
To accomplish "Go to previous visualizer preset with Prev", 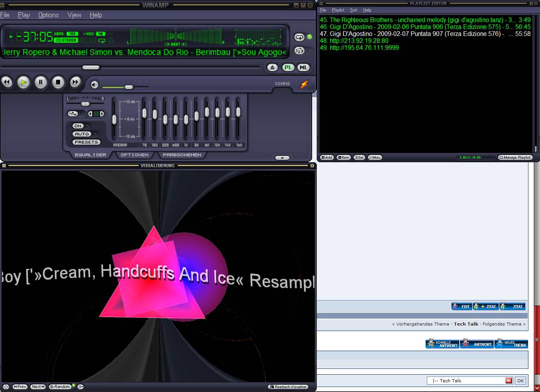I will click(x=20, y=387).
